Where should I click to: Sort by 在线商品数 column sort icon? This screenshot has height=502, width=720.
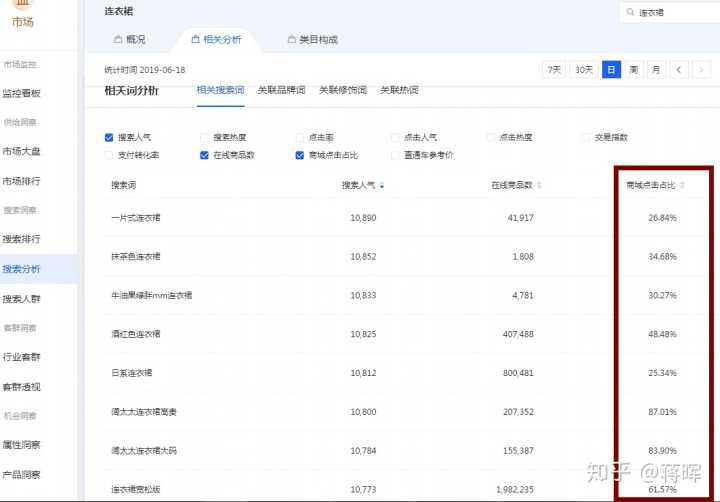point(541,185)
